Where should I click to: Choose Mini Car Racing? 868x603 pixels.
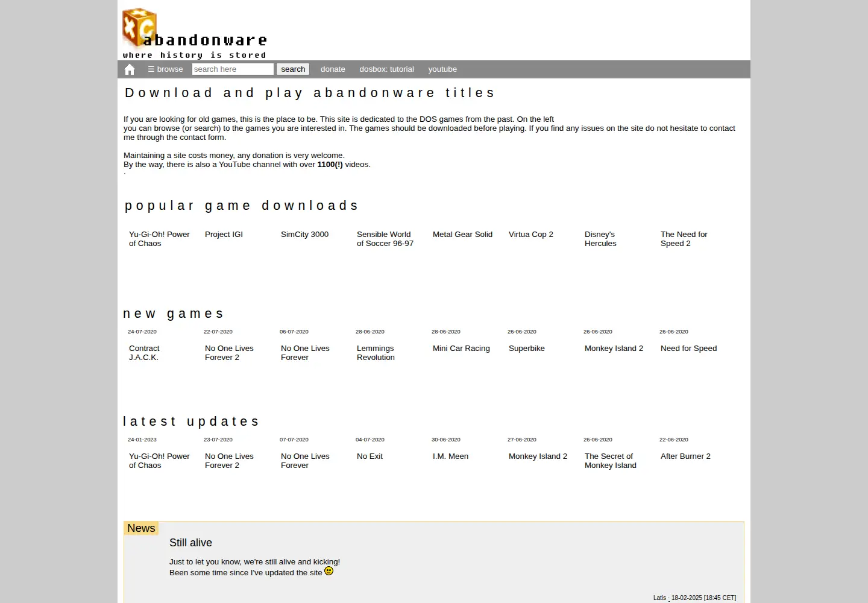point(461,349)
